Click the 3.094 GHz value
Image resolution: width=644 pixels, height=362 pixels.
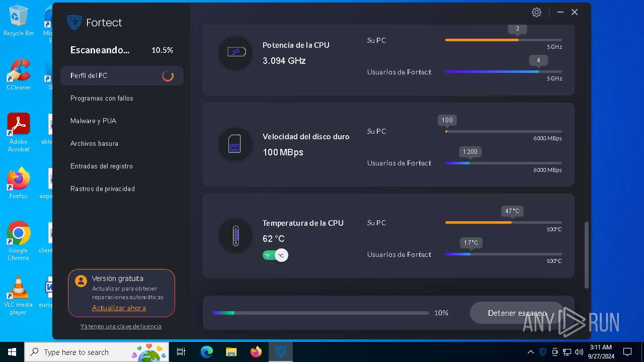click(x=284, y=61)
